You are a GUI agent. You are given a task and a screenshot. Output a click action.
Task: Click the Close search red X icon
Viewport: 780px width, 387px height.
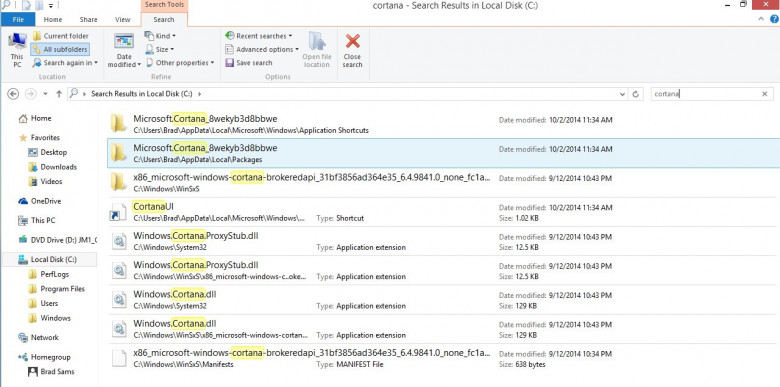[x=353, y=41]
